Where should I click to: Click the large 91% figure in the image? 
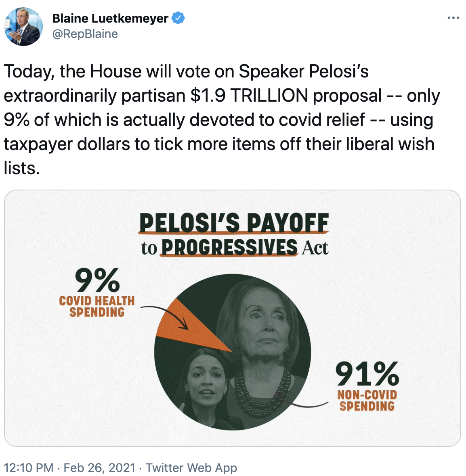click(367, 374)
